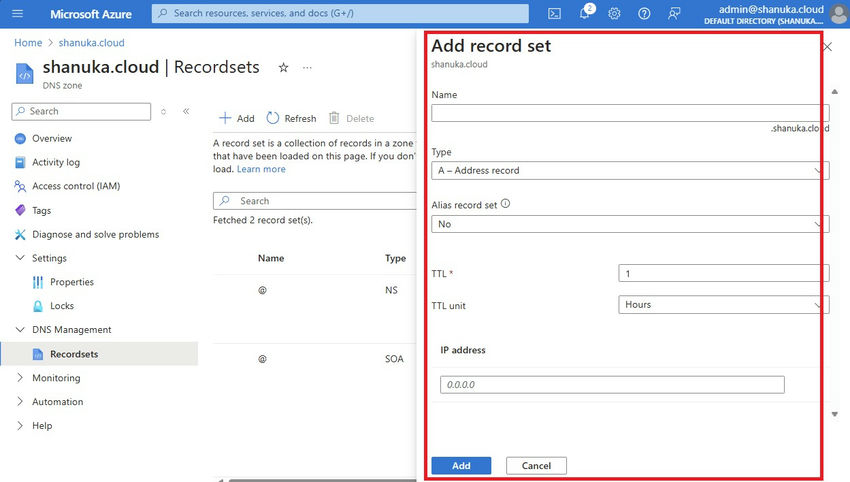Collapse the left navigation with double chevron
Screen dimensions: 850x482
(186, 111)
